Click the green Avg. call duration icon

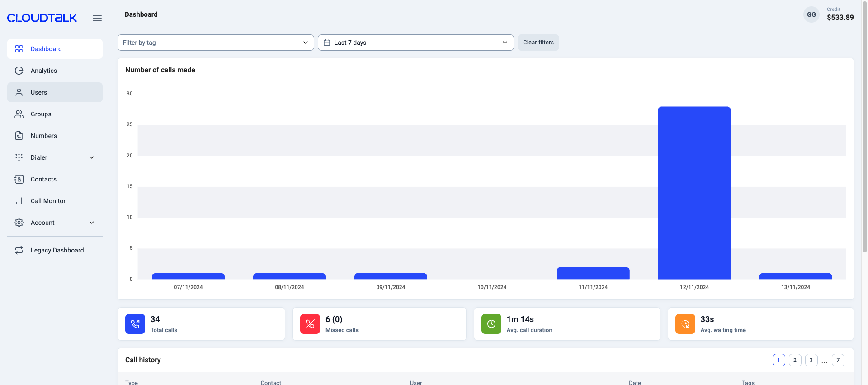(491, 324)
